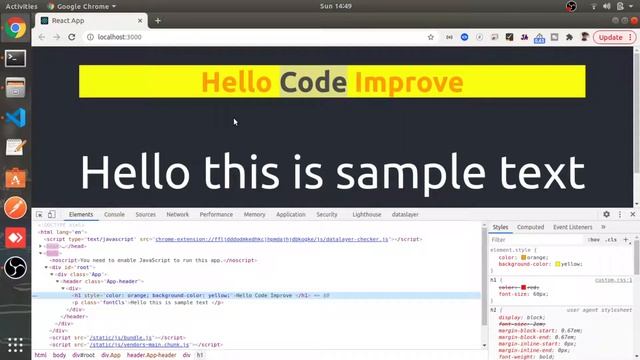Show more sidebar tabs chevron
This screenshot has height=360, width=640.
[x=603, y=227]
